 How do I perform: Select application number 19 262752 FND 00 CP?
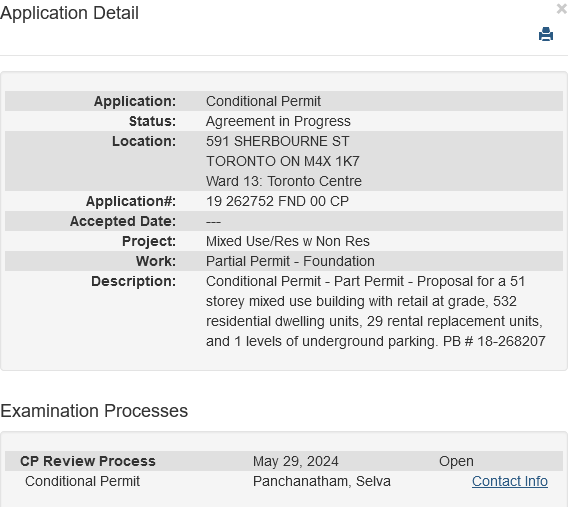point(277,201)
